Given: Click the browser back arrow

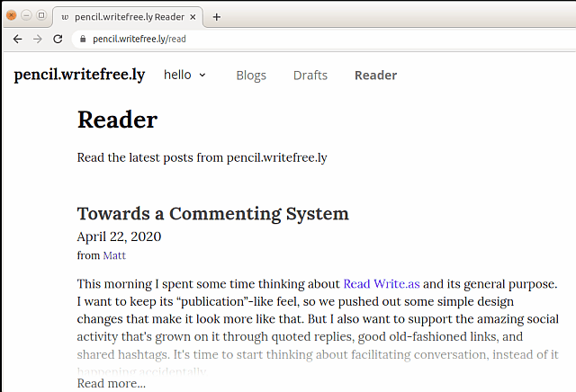Looking at the screenshot, I should pos(17,39).
